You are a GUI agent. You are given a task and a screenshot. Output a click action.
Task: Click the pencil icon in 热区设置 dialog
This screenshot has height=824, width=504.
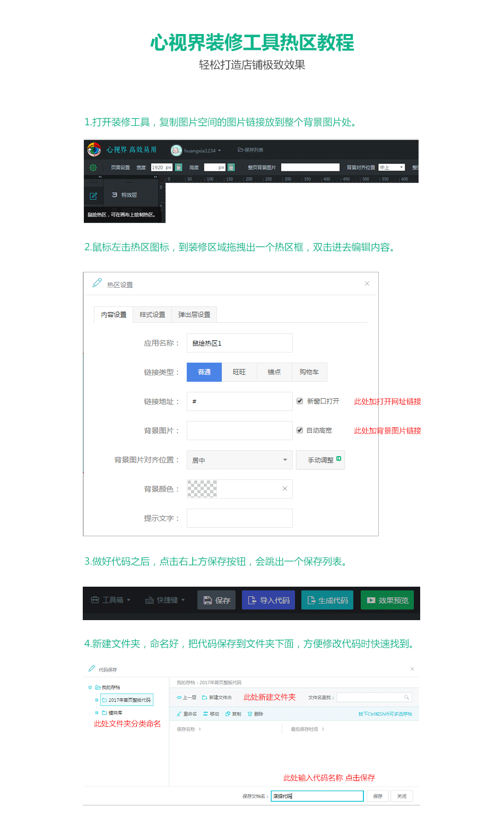pos(97,283)
